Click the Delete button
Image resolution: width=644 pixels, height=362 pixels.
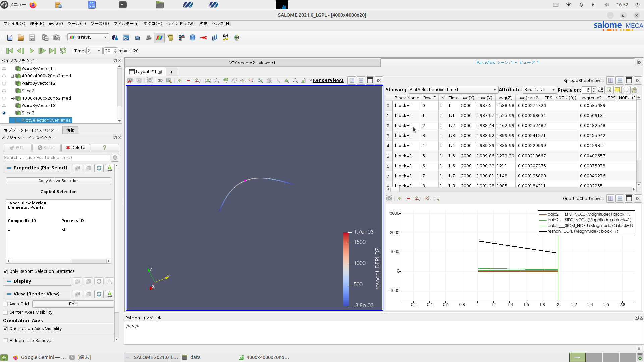pos(75,148)
